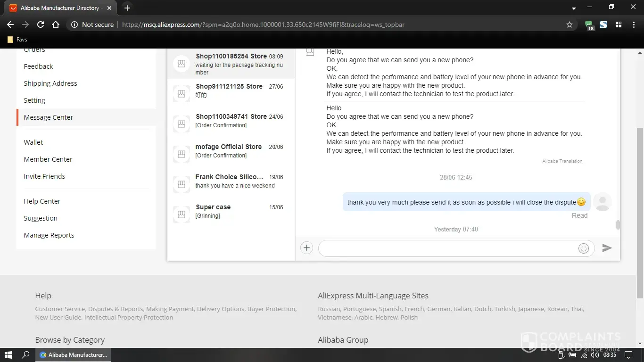Go to browser home page
The height and width of the screenshot is (362, 644).
tap(56, 25)
